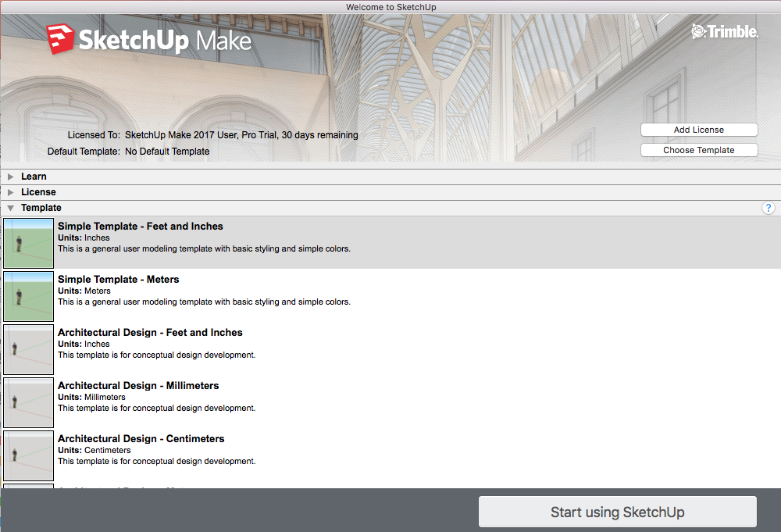Click the Choose Template button
Screen dimensions: 781x532
(x=698, y=149)
